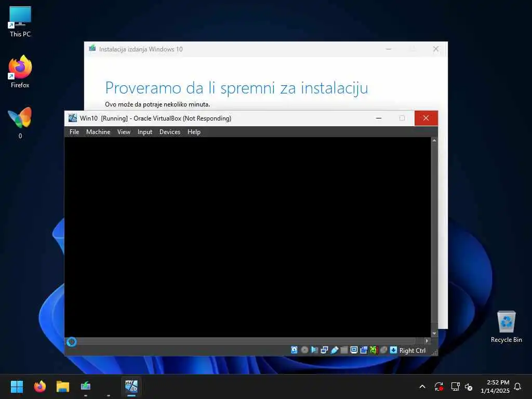The width and height of the screenshot is (532, 399).
Task: Minimize the VirtualBox Win10 window
Action: tap(379, 118)
